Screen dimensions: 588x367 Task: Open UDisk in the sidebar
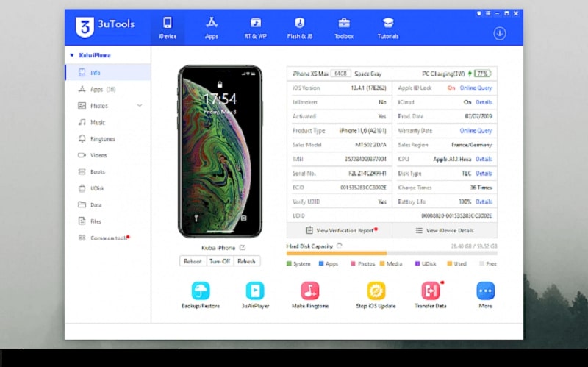pyautogui.click(x=108, y=188)
